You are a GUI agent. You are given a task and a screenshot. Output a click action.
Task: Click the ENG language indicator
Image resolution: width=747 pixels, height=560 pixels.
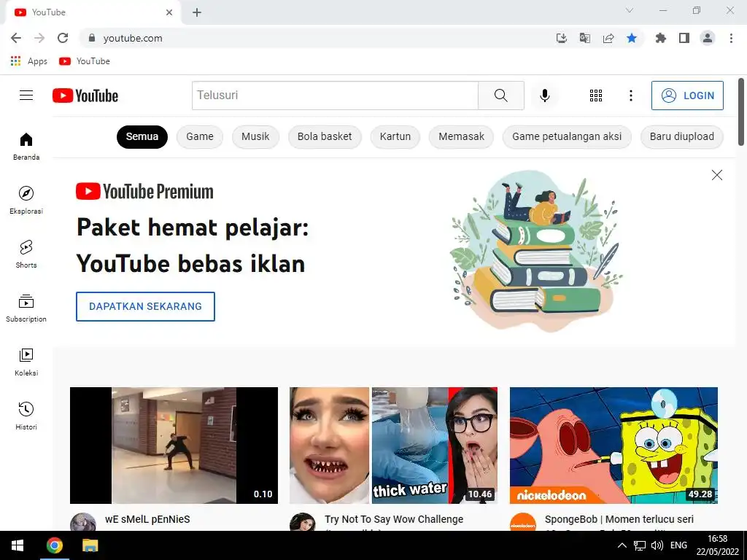coord(678,545)
